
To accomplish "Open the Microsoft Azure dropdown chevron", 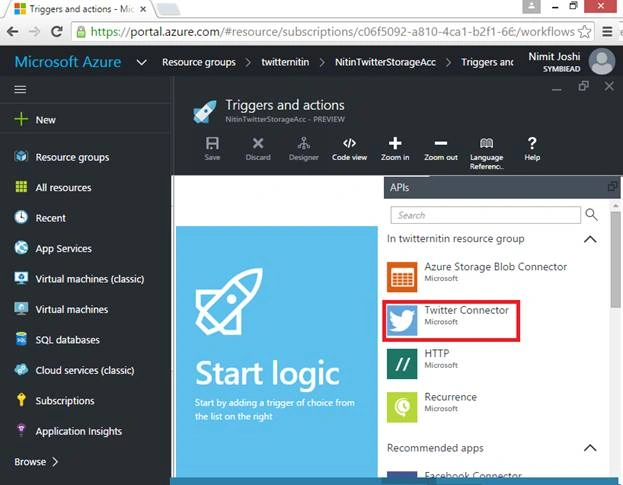I will [x=142, y=62].
